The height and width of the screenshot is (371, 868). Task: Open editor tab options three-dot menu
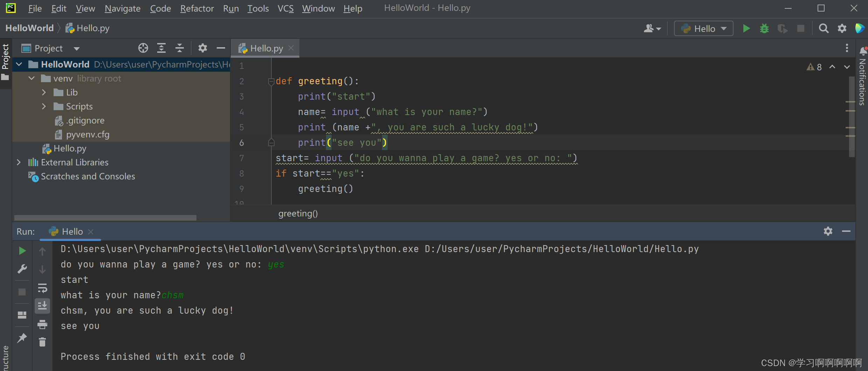(x=847, y=48)
